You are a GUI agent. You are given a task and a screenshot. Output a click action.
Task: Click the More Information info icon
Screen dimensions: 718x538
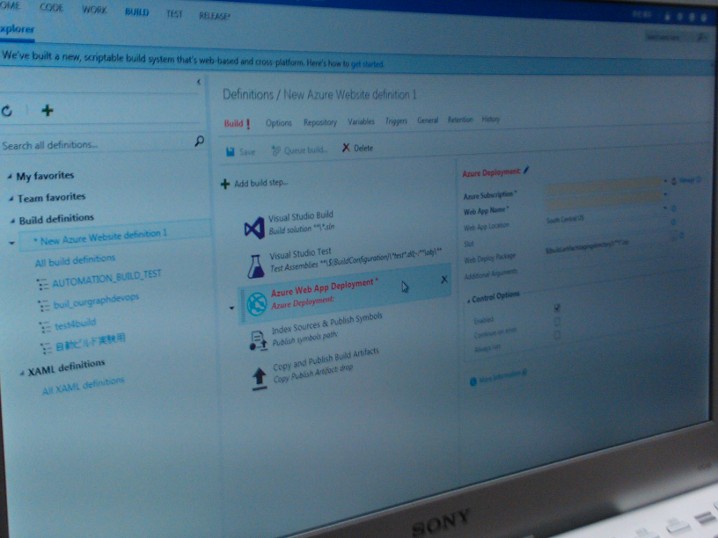pyautogui.click(x=473, y=381)
